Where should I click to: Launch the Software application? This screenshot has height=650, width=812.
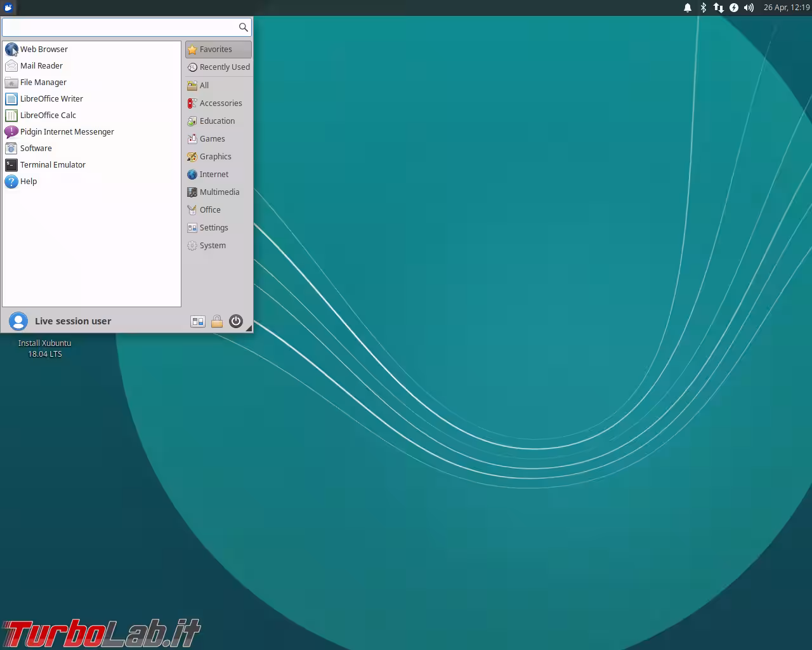[36, 148]
